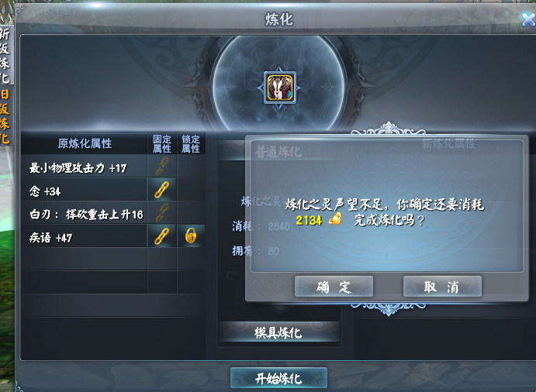The width and height of the screenshot is (536, 392).
Task: Select the 念 +34 attribute row
Action: tap(84, 190)
